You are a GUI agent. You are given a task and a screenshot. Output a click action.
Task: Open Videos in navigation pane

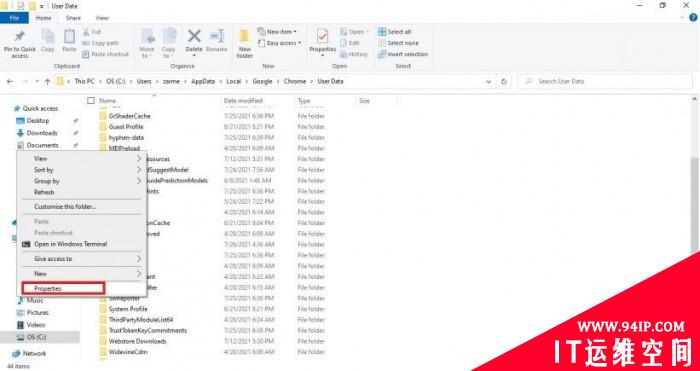[31, 325]
